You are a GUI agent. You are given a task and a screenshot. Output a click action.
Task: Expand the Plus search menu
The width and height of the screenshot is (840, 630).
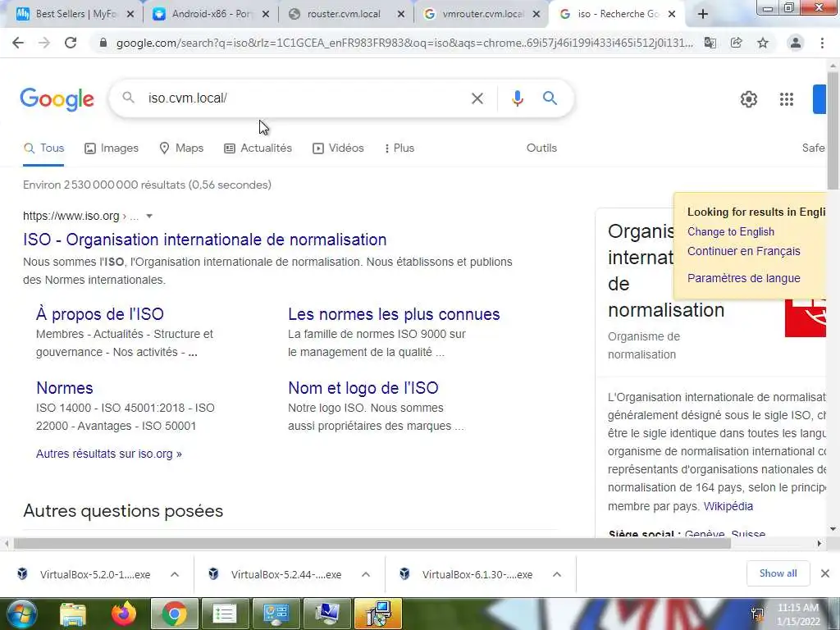[399, 148]
